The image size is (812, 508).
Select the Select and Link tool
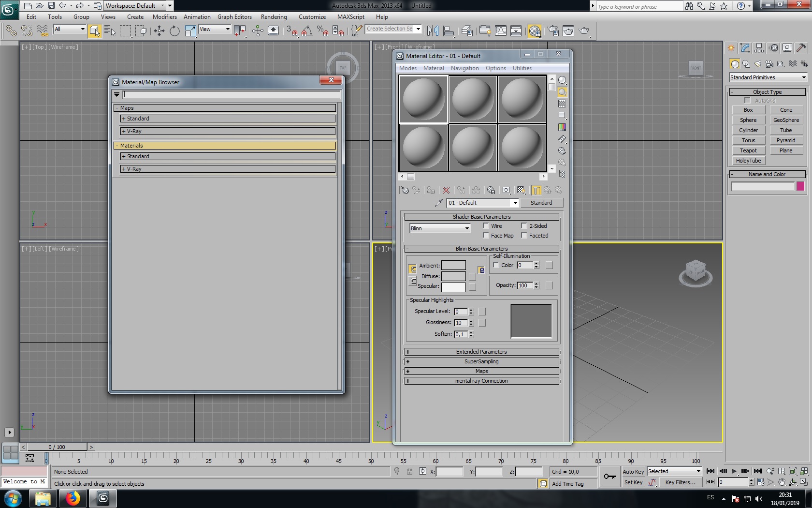[x=11, y=31]
